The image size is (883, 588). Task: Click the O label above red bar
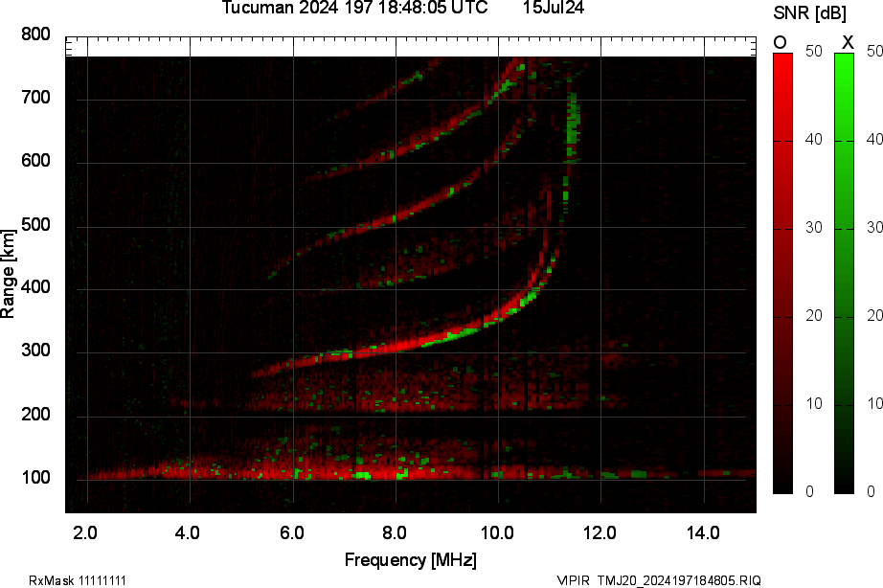[781, 41]
